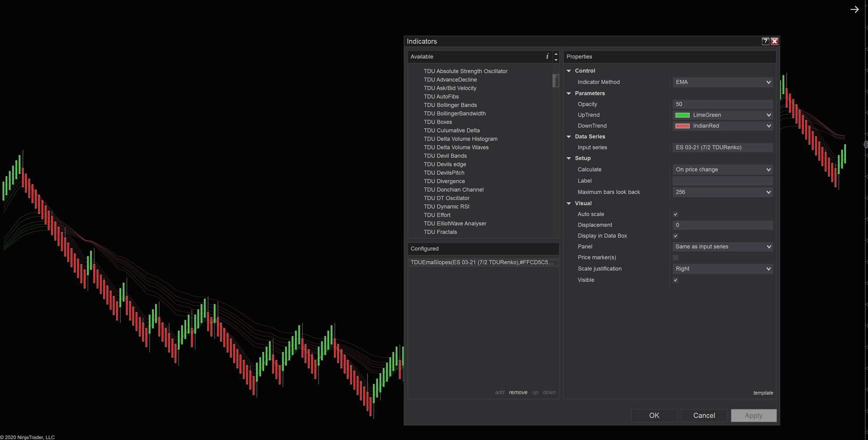Viewport: 868px width, 440px height.
Task: Click remove to delete the configured indicator
Action: [518, 392]
